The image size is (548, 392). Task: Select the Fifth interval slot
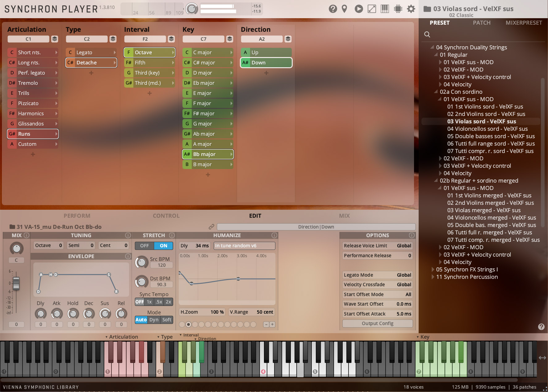click(150, 63)
